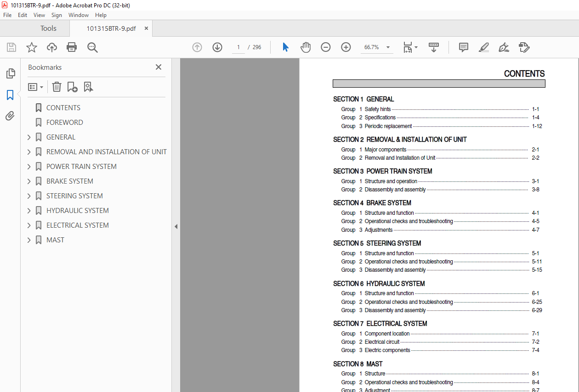
Task: Click 'Component location' contents entry
Action: [387, 334]
